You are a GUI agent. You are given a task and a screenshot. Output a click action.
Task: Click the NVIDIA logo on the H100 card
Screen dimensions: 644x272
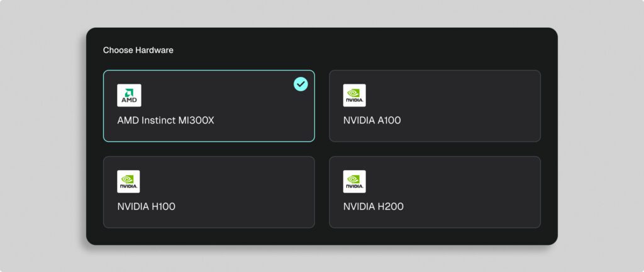128,181
